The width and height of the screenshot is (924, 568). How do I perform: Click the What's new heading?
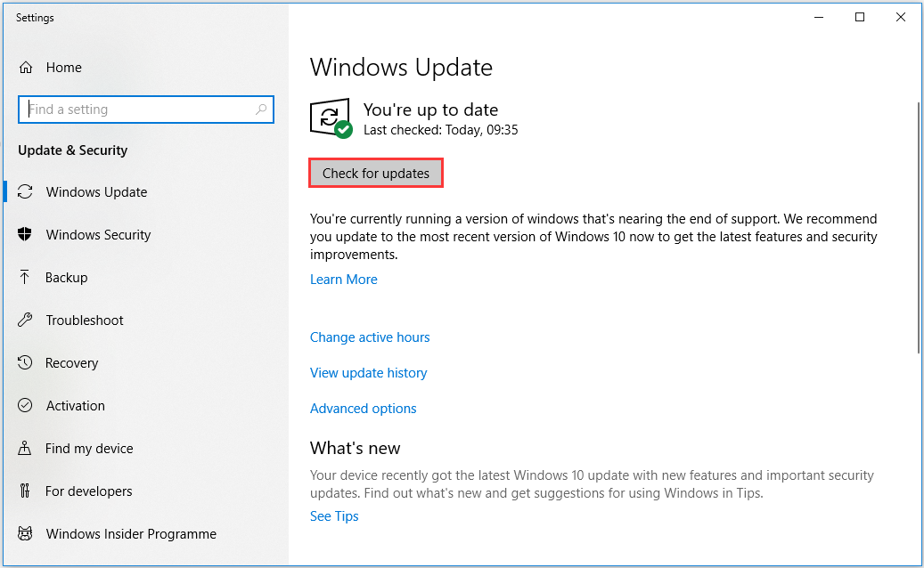pos(356,448)
